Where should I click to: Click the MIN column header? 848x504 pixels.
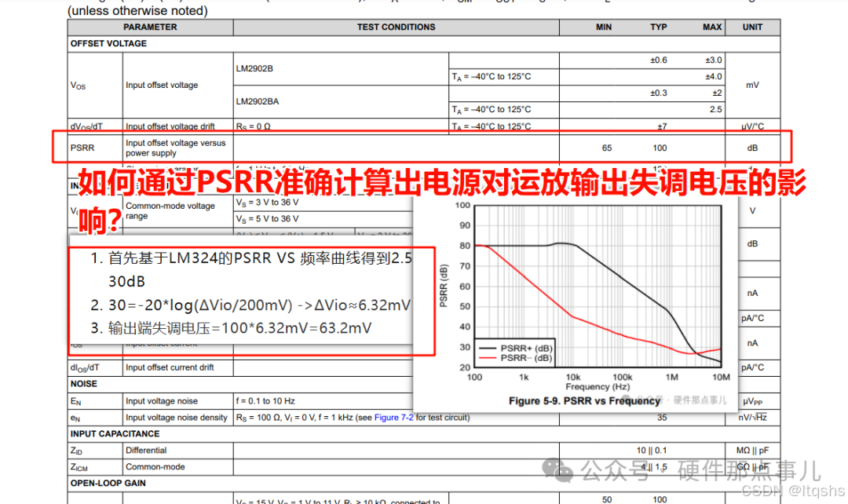pyautogui.click(x=604, y=27)
